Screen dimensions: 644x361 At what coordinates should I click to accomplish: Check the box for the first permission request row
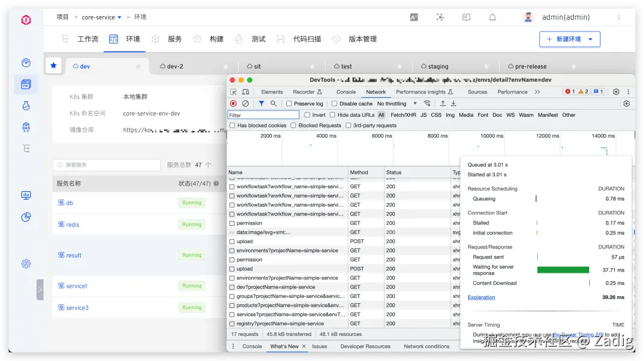(232, 223)
